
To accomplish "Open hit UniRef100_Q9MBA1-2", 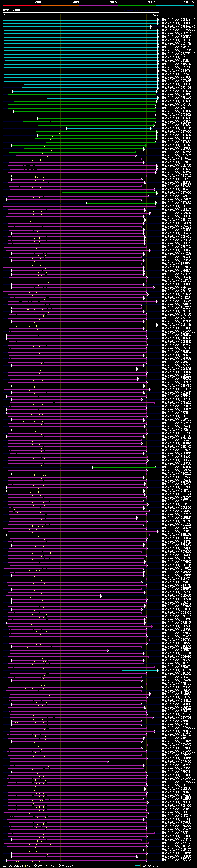I will click(x=179, y=20).
